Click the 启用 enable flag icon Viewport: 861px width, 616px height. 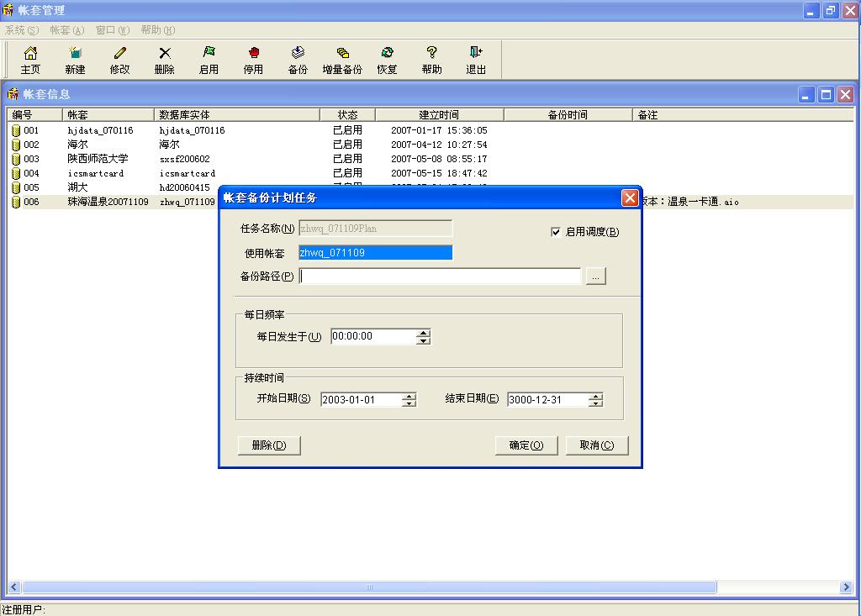pyautogui.click(x=209, y=53)
